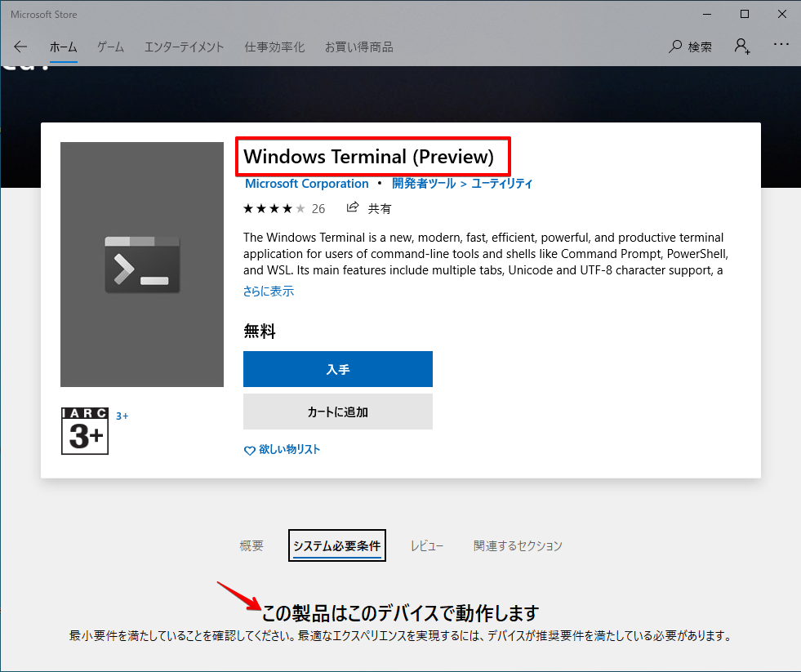Add to 欲しい物リスト wishlist
801x672 pixels.
click(282, 450)
